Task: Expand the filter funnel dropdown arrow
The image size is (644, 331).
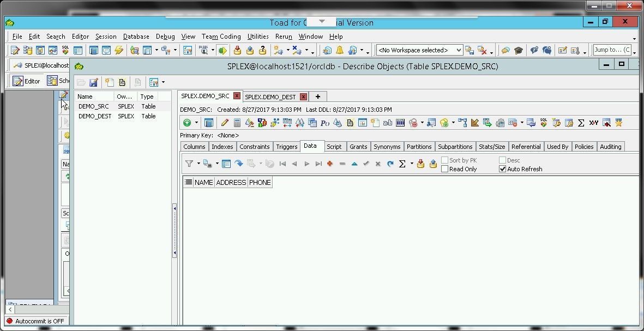Action: pyautogui.click(x=198, y=164)
